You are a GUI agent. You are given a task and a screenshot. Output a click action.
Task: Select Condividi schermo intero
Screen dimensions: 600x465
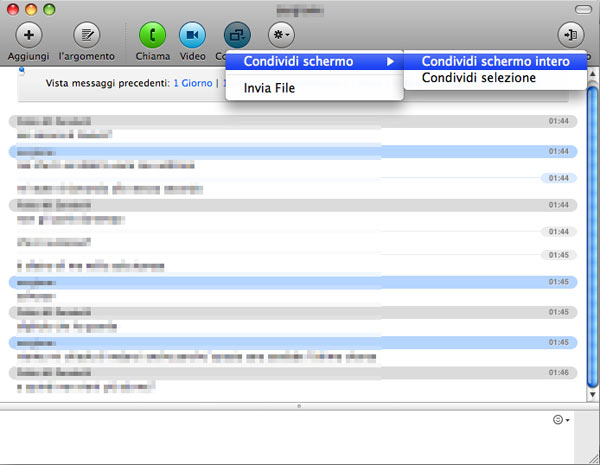click(x=495, y=62)
